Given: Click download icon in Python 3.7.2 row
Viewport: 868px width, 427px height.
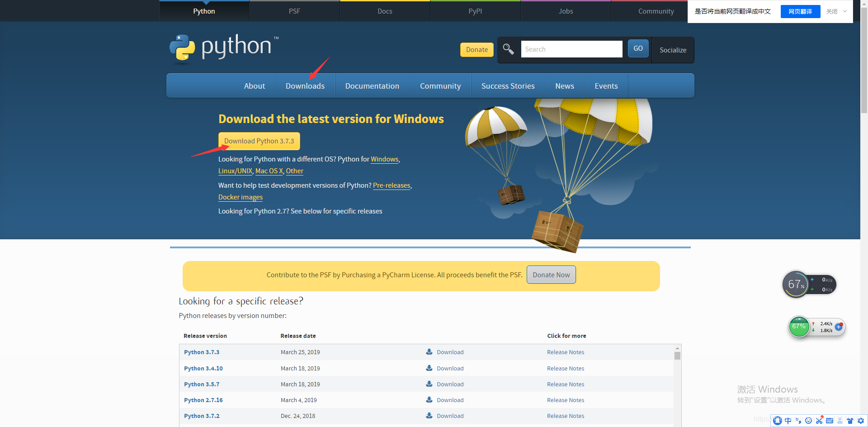Looking at the screenshot, I should (429, 415).
